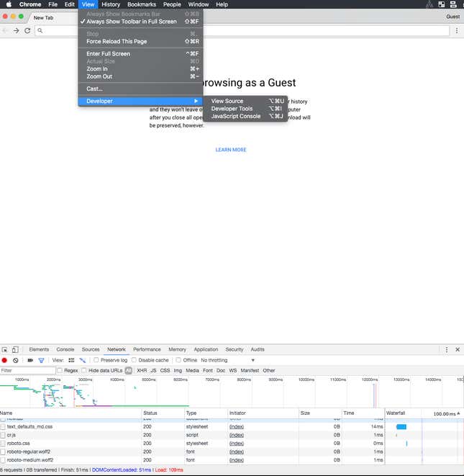This screenshot has height=476, width=464.
Task: Open the People menu
Action: (x=172, y=4)
